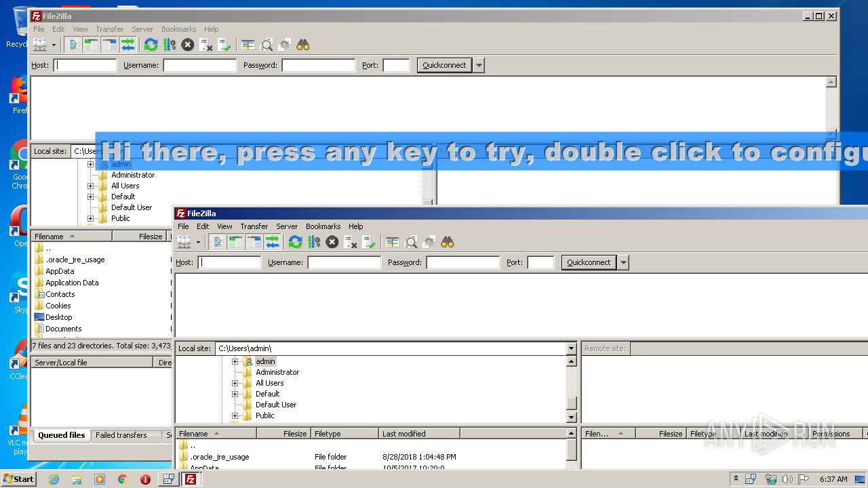Click synchronized browsing icon in back FileZilla window
868x488 pixels.
pos(284,45)
